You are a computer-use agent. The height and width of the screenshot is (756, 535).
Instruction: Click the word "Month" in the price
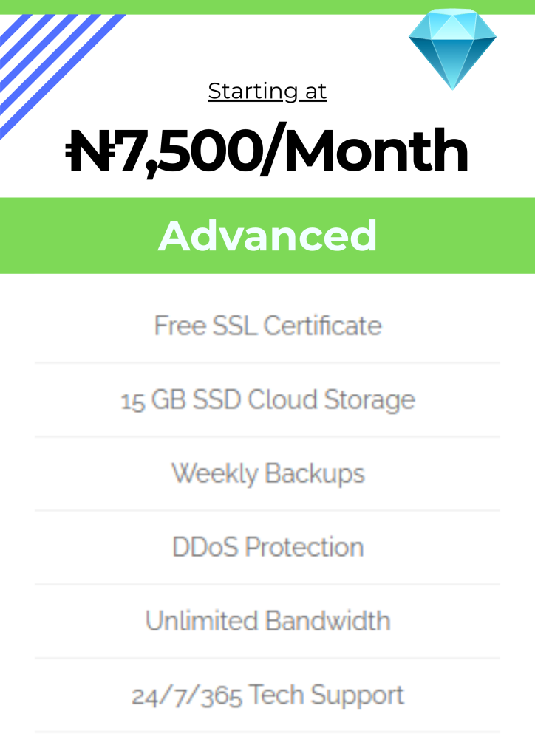pyautogui.click(x=375, y=152)
